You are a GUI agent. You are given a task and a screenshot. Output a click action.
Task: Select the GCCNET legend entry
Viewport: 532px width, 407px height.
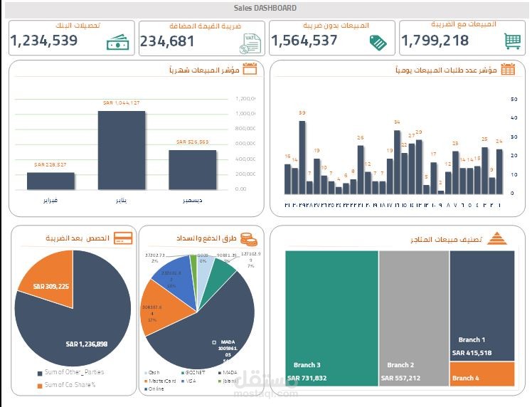click(x=193, y=372)
